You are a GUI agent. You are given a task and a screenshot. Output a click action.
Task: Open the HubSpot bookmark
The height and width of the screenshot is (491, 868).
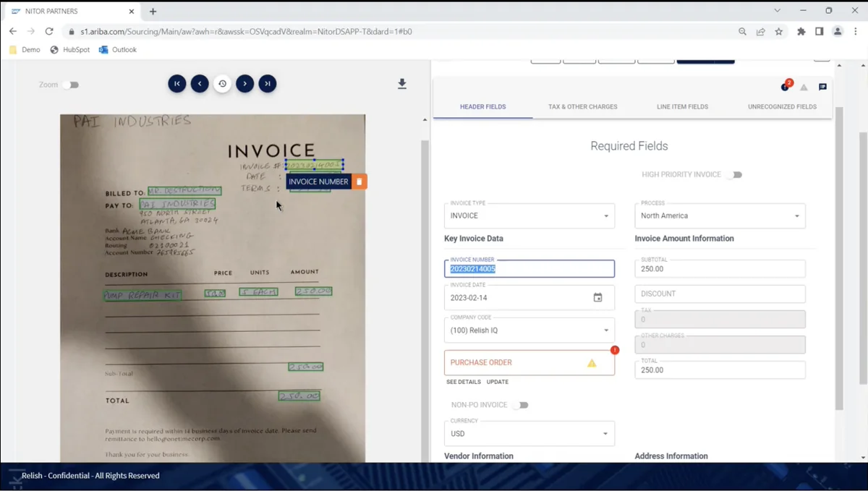pos(69,50)
